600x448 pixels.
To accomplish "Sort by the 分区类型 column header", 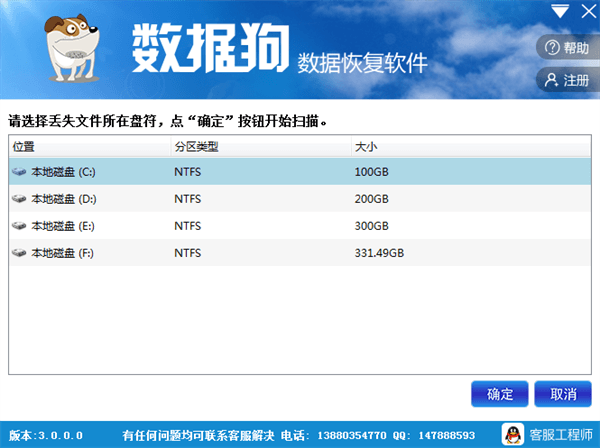I will 261,147.
